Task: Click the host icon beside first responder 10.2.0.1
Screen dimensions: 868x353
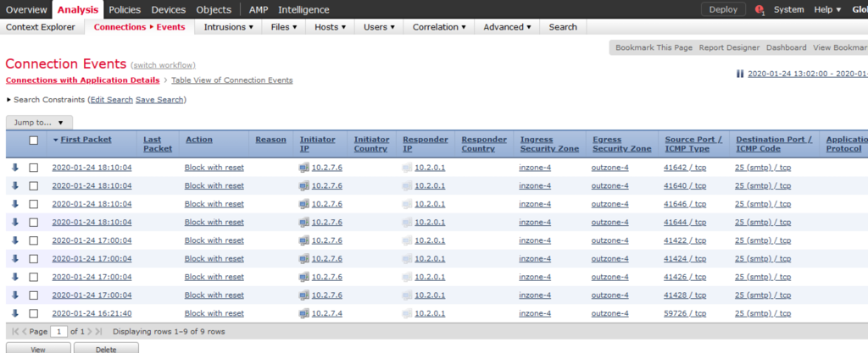Action: click(407, 168)
